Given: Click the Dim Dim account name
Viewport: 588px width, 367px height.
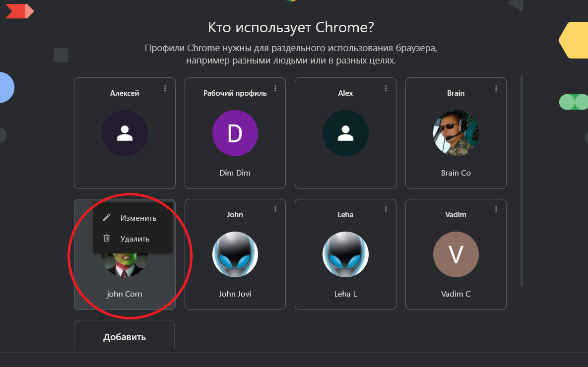Looking at the screenshot, I should [x=235, y=173].
